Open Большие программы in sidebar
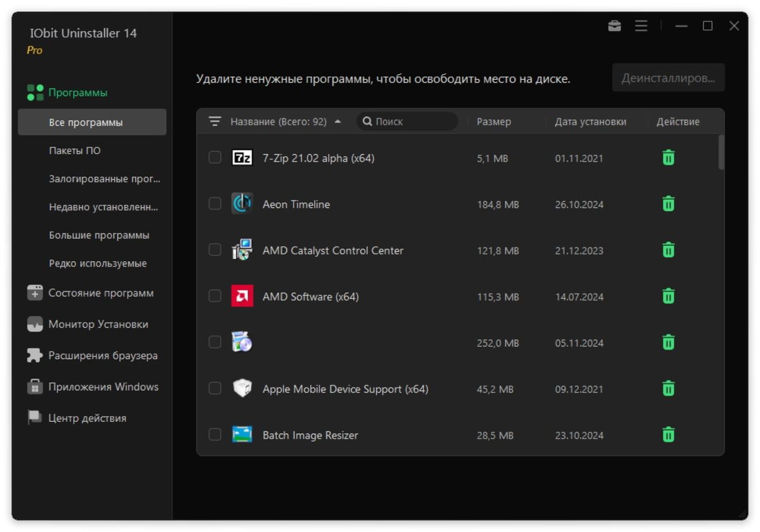The height and width of the screenshot is (532, 760). [99, 235]
